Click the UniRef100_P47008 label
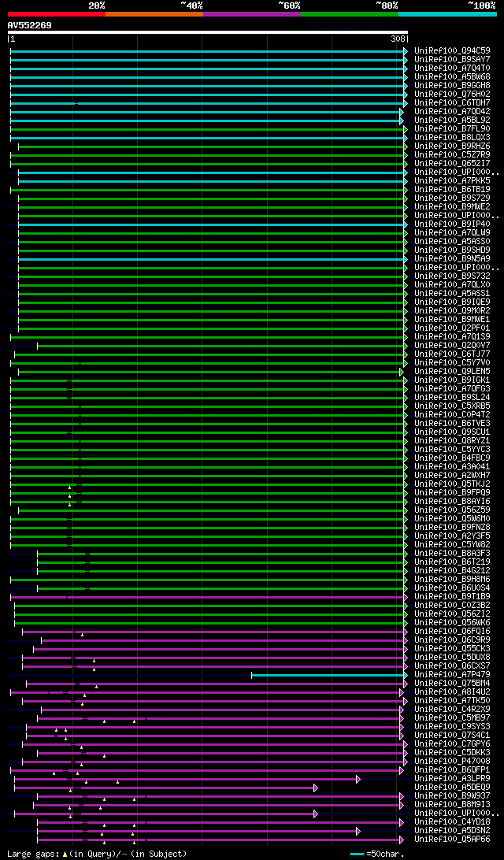 click(453, 762)
